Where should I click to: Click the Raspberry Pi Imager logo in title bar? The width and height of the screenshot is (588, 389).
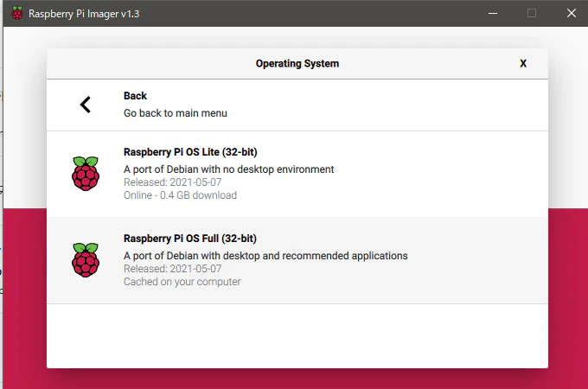pos(17,13)
